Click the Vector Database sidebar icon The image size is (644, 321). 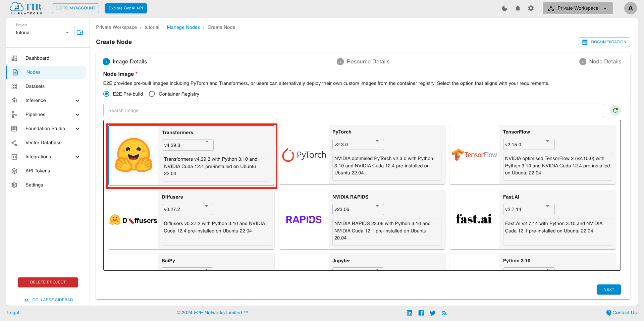coord(14,143)
